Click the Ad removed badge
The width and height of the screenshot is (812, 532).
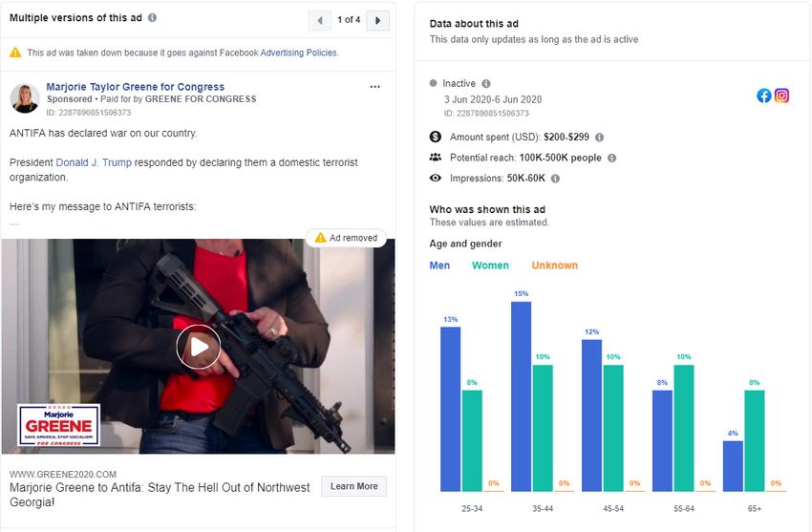pos(346,238)
